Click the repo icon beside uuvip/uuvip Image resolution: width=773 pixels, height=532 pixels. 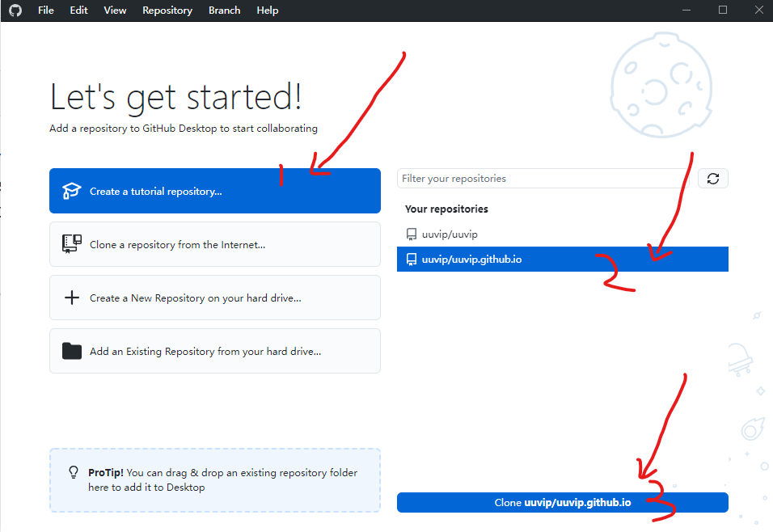(411, 234)
